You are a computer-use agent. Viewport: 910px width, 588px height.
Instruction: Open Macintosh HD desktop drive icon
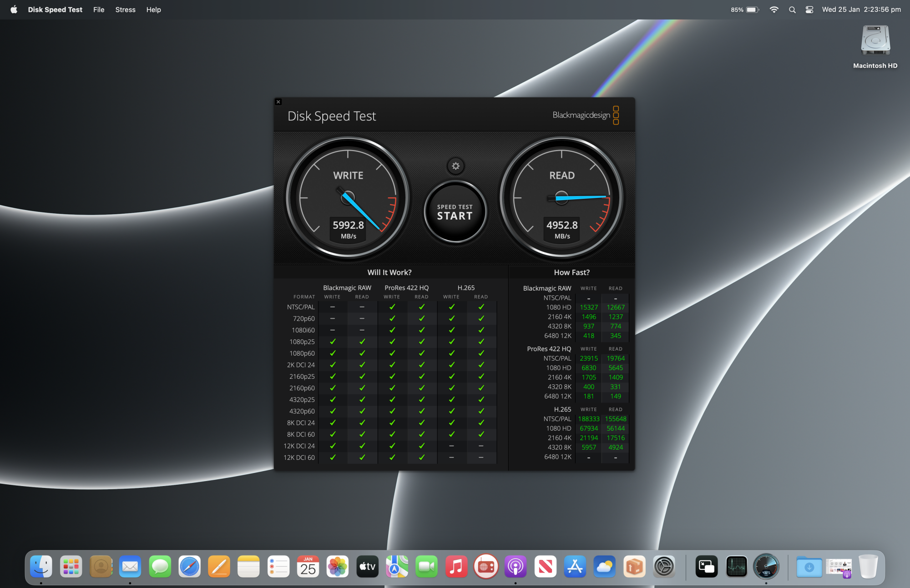(x=875, y=41)
